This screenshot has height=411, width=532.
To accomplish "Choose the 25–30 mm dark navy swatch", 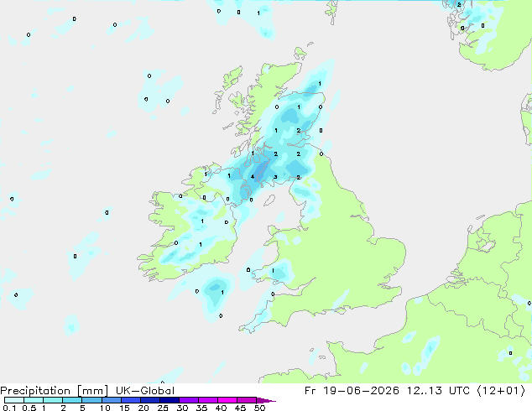I will [x=169, y=400].
